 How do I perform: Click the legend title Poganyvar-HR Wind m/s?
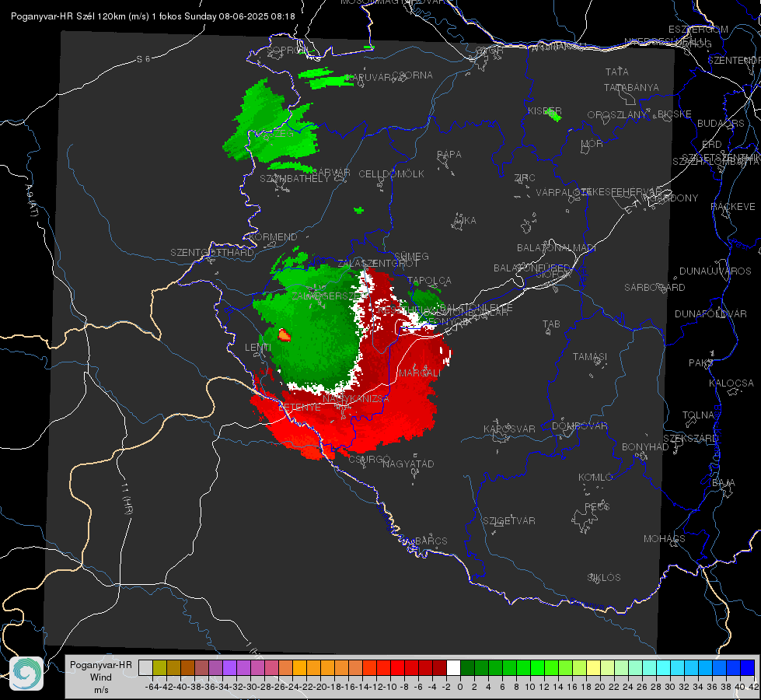(x=101, y=677)
